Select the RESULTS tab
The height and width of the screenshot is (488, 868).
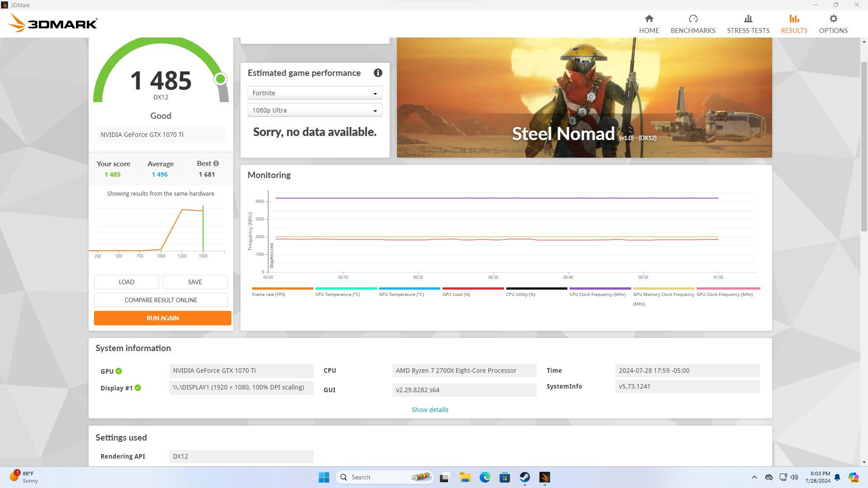(x=794, y=24)
